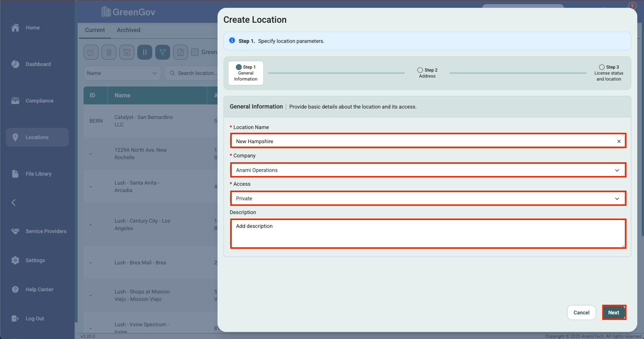The width and height of the screenshot is (644, 339).
Task: Select Step 3 License status step indicator
Action: click(609, 73)
